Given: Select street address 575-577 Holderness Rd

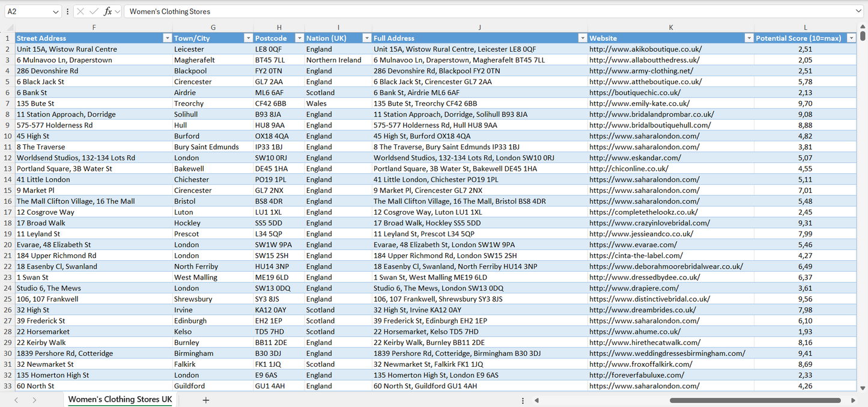Looking at the screenshot, I should [x=94, y=125].
